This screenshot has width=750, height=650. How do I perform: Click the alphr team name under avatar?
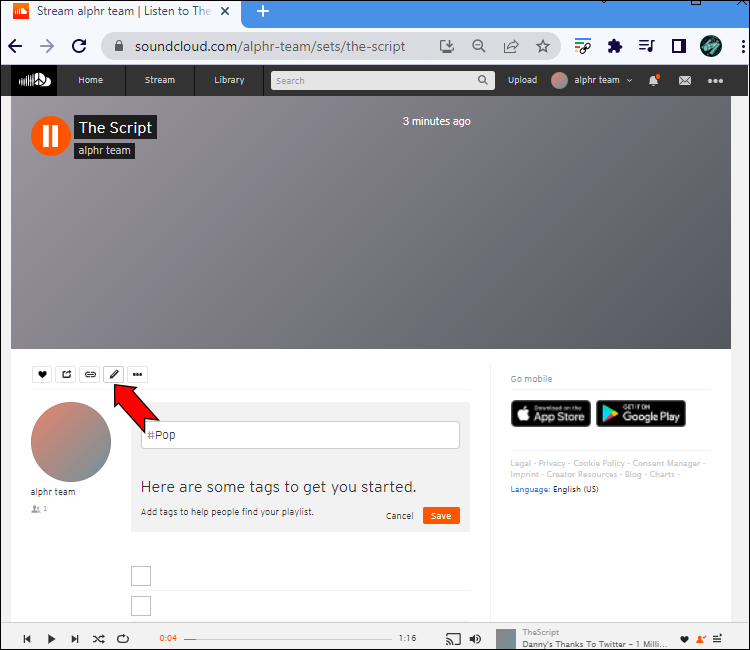click(x=53, y=492)
